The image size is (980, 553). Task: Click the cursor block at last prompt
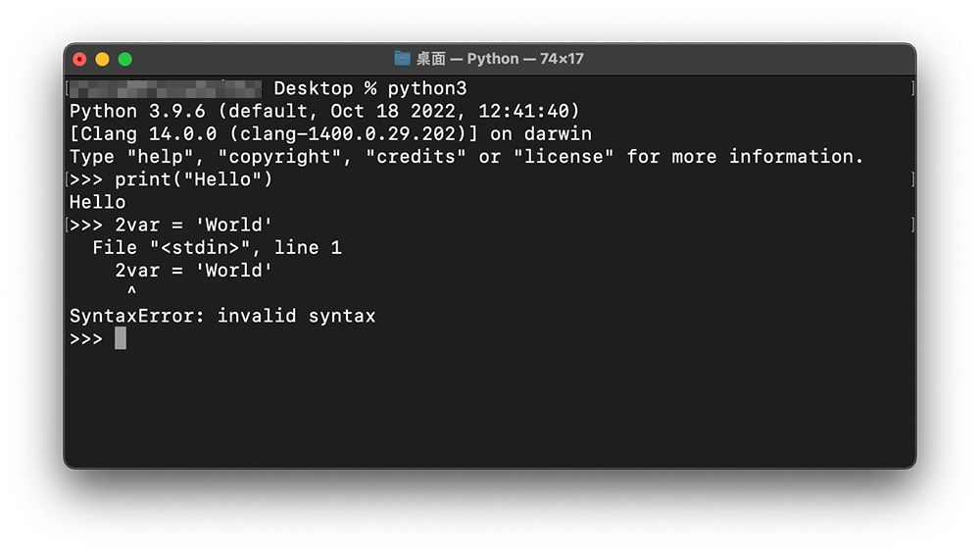tap(121, 338)
